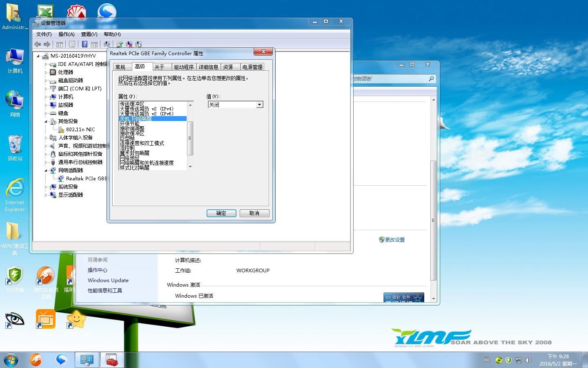Click the System window vertical scrollbar thumb

(x=433, y=220)
